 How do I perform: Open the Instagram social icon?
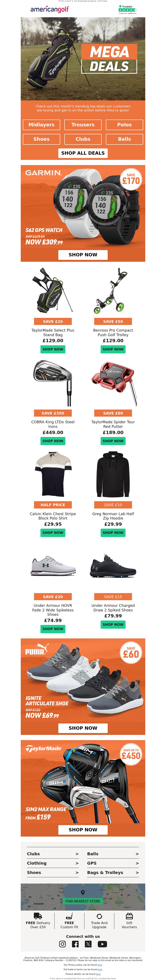63,944
